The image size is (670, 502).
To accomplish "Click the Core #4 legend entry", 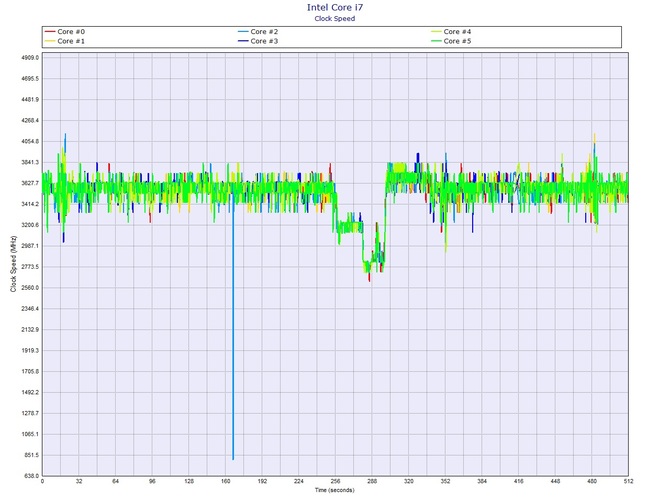I will pyautogui.click(x=451, y=32).
